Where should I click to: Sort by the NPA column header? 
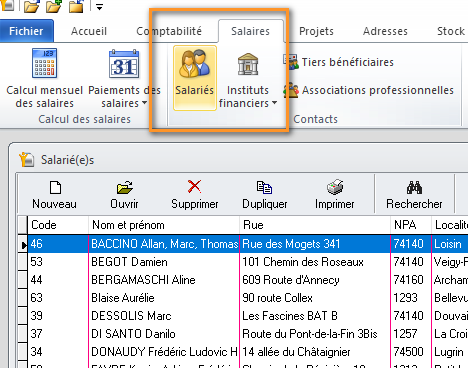[411, 225]
